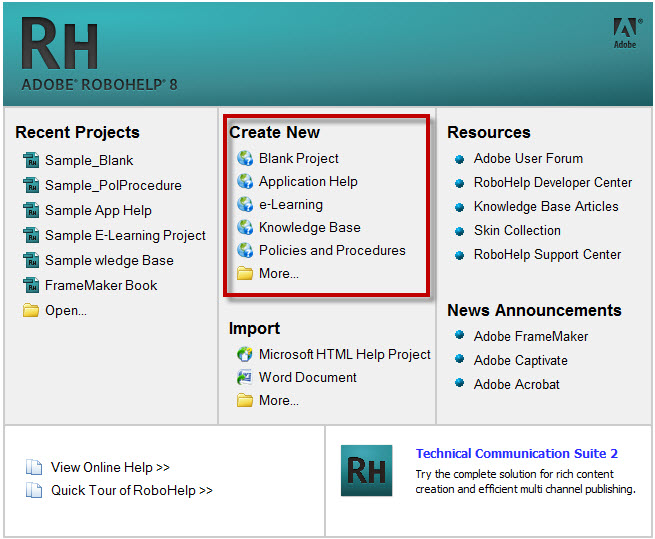Click the globe icon beside Application Help
655x539 pixels.
(x=245, y=181)
